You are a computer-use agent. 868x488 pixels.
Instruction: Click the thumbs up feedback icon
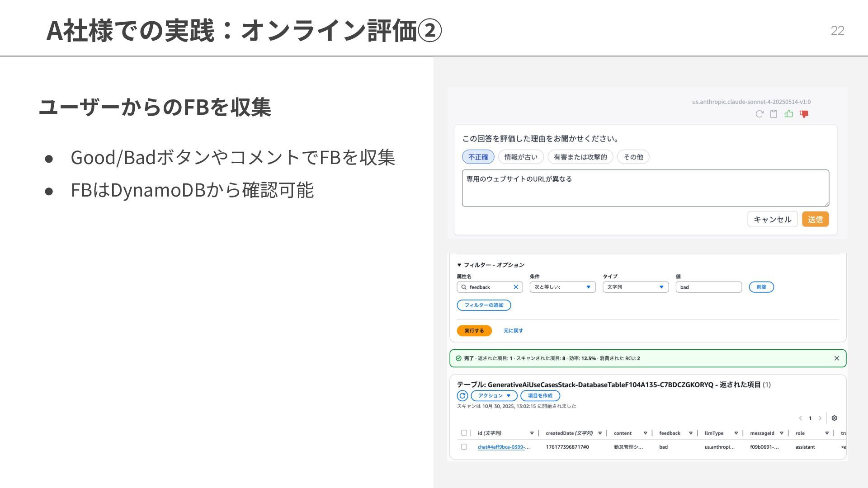tap(789, 114)
